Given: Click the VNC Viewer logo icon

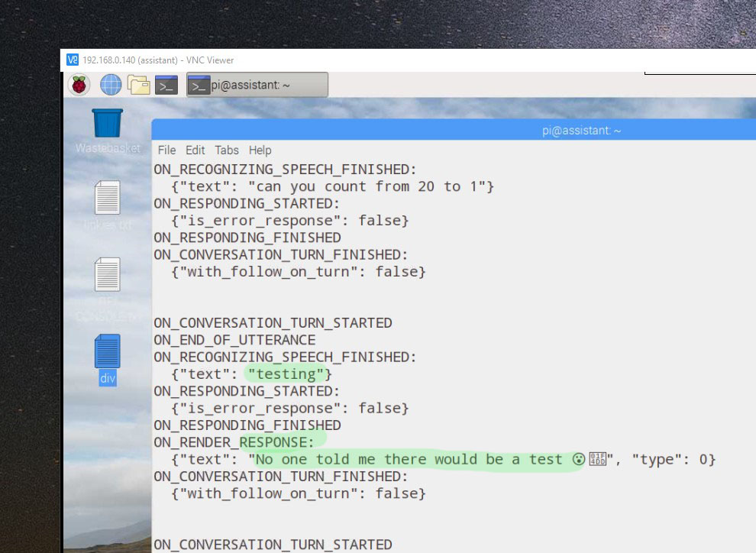Looking at the screenshot, I should (73, 60).
